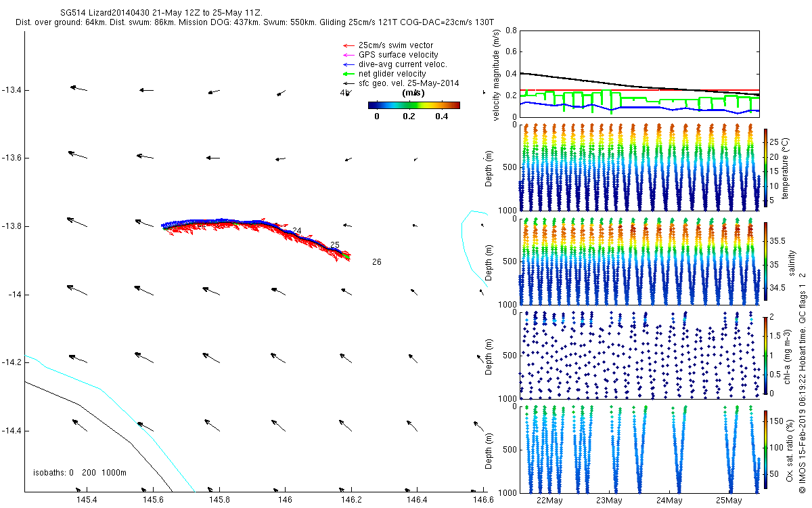Image resolution: width=812 pixels, height=508 pixels.
Task: Click the blue dive-avg current legend arrow
Action: pos(348,64)
